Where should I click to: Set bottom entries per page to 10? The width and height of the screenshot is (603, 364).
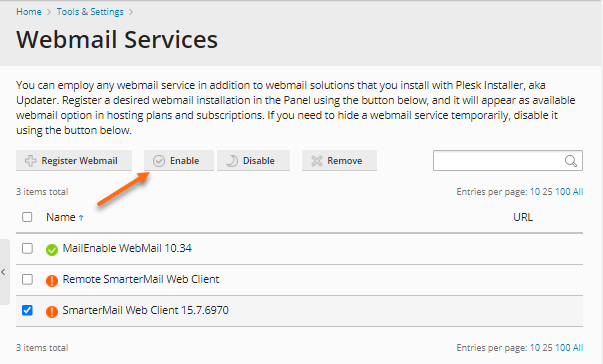[535, 348]
